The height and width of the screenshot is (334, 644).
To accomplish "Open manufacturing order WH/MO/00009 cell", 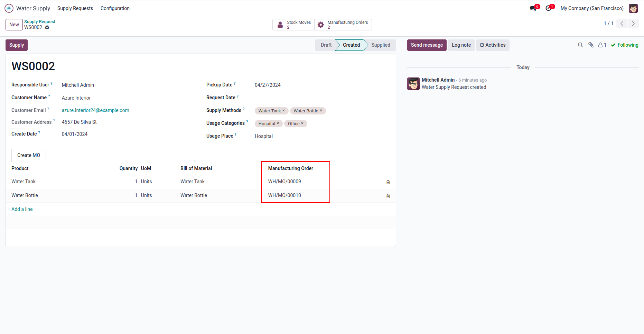I will pyautogui.click(x=284, y=182).
